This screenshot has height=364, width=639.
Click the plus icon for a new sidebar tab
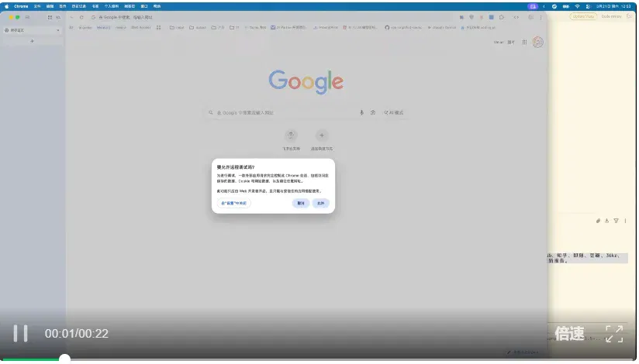click(x=33, y=41)
